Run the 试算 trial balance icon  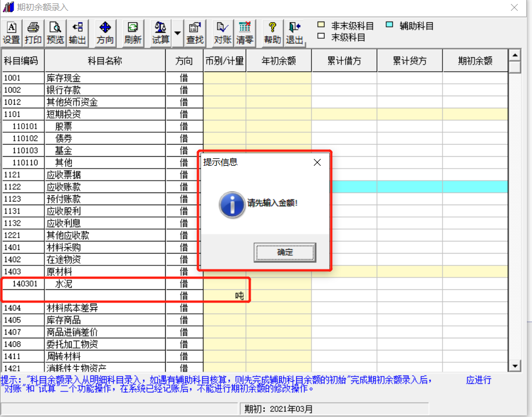click(x=161, y=33)
